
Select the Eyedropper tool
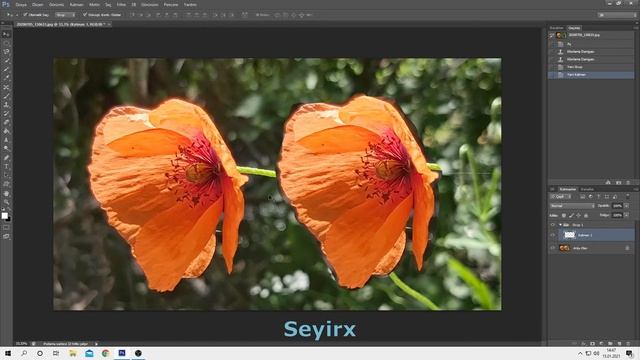[6, 78]
